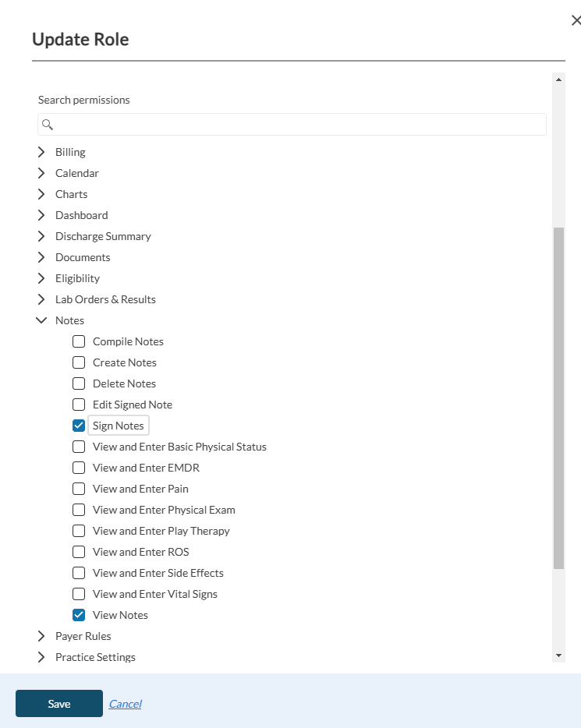The height and width of the screenshot is (728, 581).
Task: Tick the Compile Notes checkbox
Action: (79, 341)
